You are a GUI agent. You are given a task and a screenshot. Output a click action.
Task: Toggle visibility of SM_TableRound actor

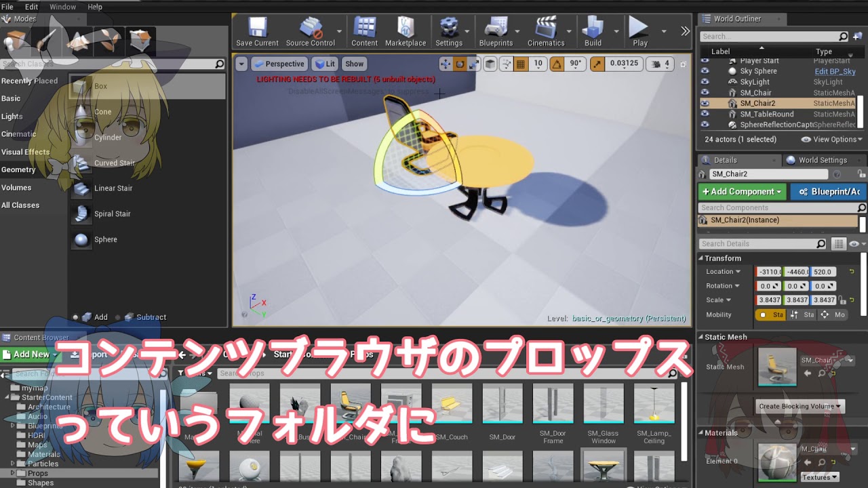705,114
